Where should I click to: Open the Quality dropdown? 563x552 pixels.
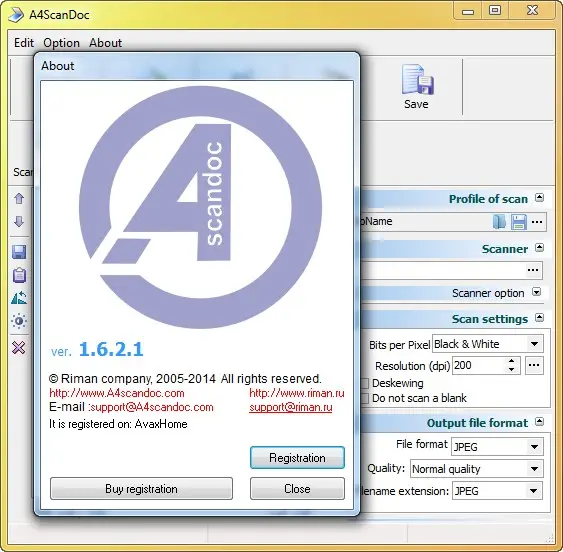[x=534, y=469]
